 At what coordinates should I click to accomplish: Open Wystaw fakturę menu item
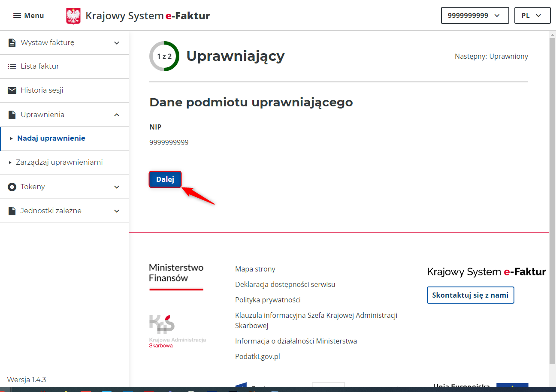64,43
